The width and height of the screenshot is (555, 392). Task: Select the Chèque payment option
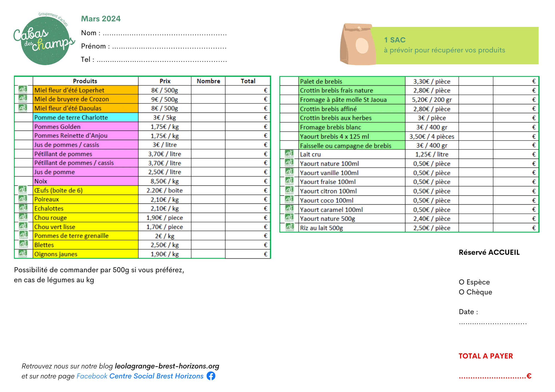click(462, 292)
